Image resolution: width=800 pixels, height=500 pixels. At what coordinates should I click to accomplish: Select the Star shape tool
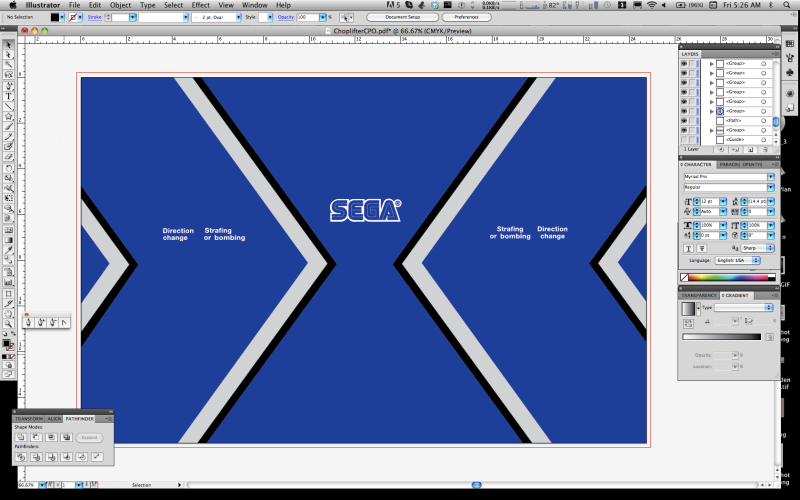[x=8, y=116]
